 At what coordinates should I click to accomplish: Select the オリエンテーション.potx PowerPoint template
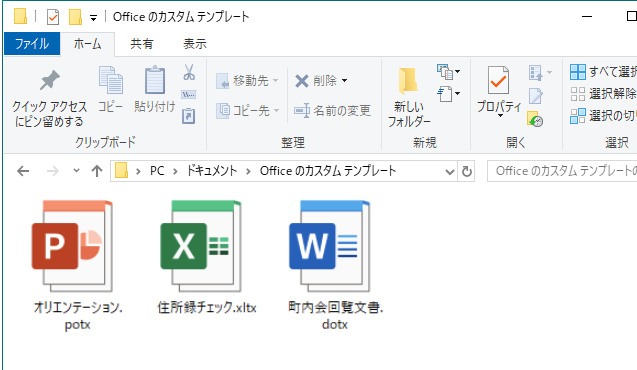pyautogui.click(x=78, y=266)
